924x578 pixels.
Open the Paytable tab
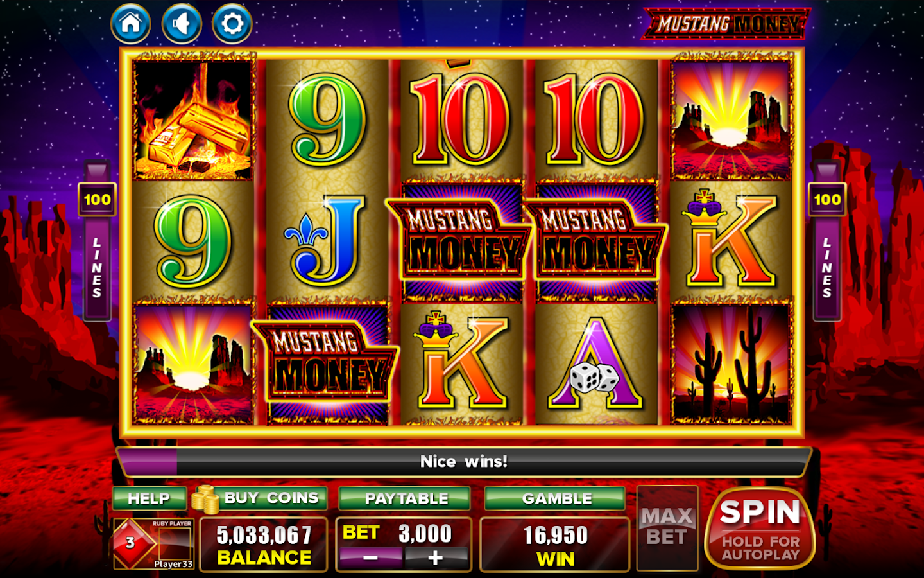point(406,498)
